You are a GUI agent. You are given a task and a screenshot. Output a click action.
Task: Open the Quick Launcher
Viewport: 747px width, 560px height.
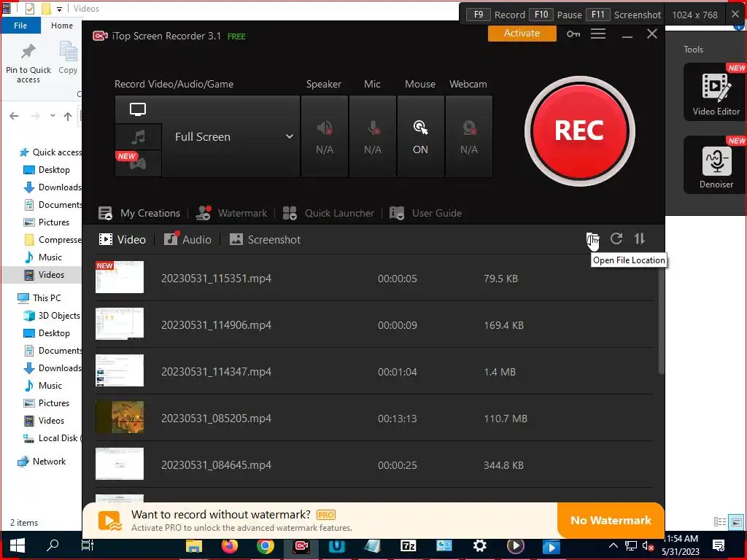[x=328, y=213]
